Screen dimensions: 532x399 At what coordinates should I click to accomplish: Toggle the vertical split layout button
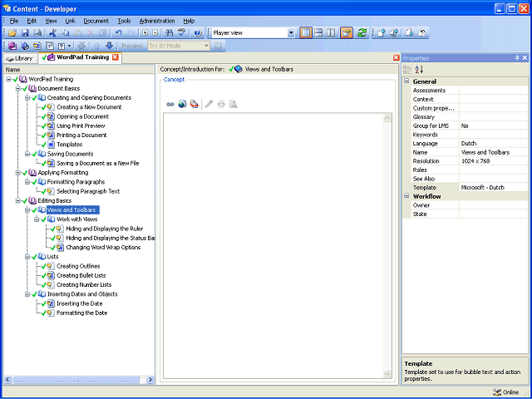pyautogui.click(x=331, y=33)
